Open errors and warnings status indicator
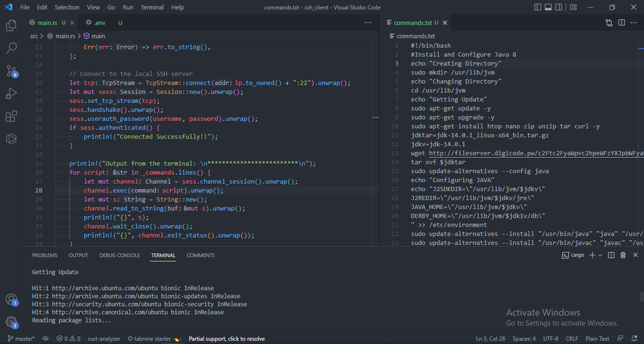This screenshot has width=644, height=344. pos(68,339)
